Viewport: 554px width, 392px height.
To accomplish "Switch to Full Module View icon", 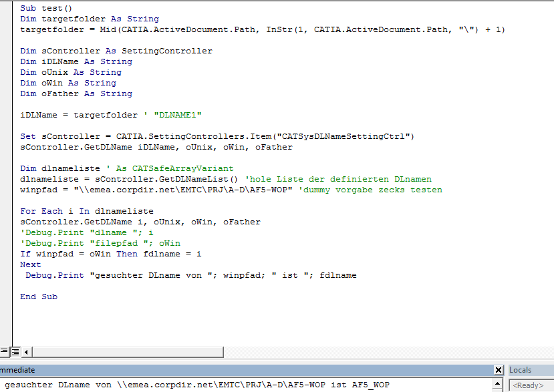I will click(15, 351).
